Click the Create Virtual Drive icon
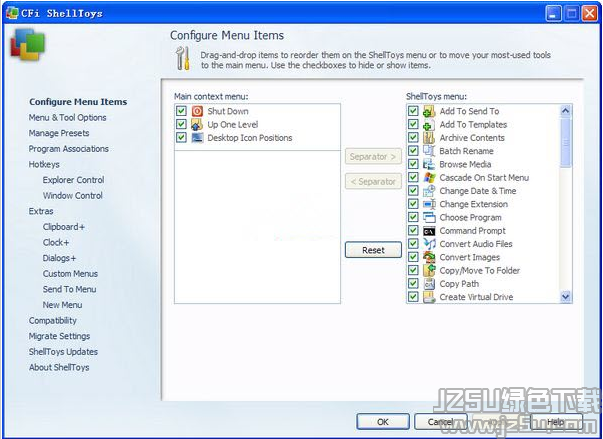 tap(429, 297)
